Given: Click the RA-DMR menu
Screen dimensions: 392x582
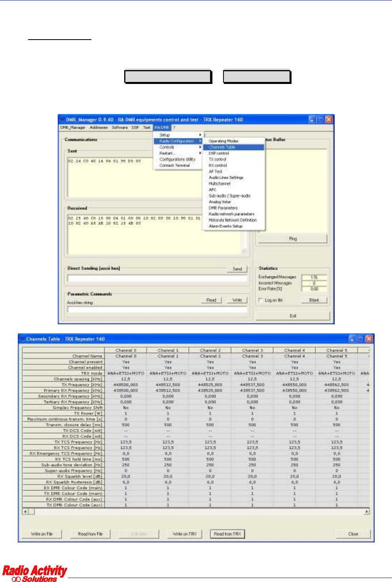Looking at the screenshot, I should [x=162, y=127].
